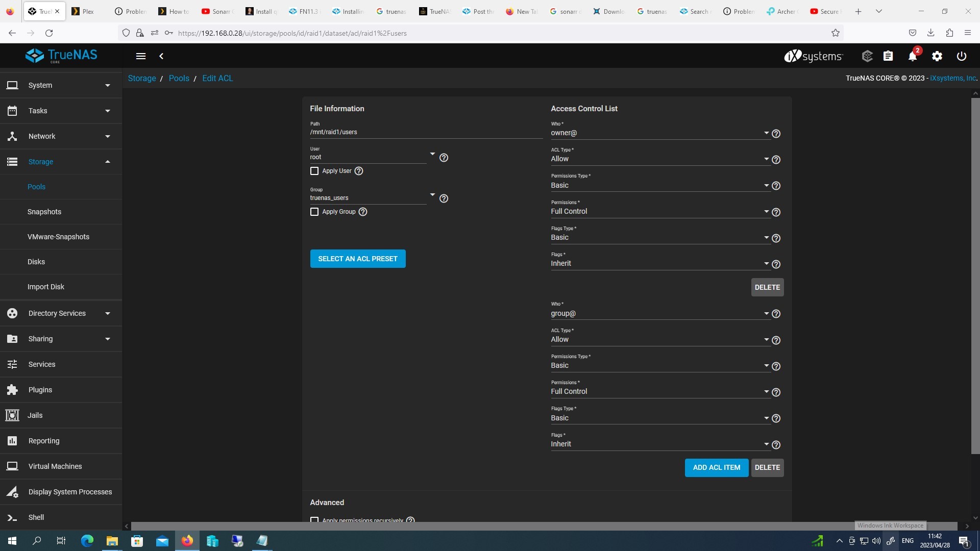Open File Explorer from taskbar

click(x=112, y=541)
